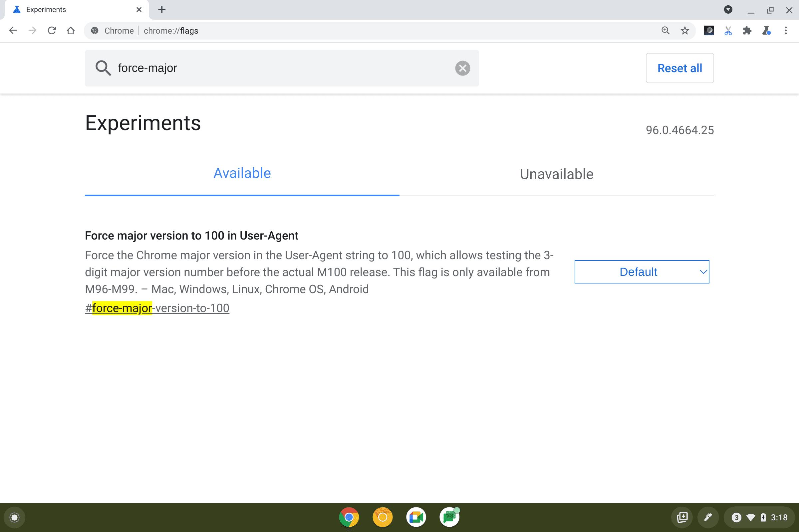
Task: Click the search magnifier icon in flags
Action: pyautogui.click(x=103, y=68)
